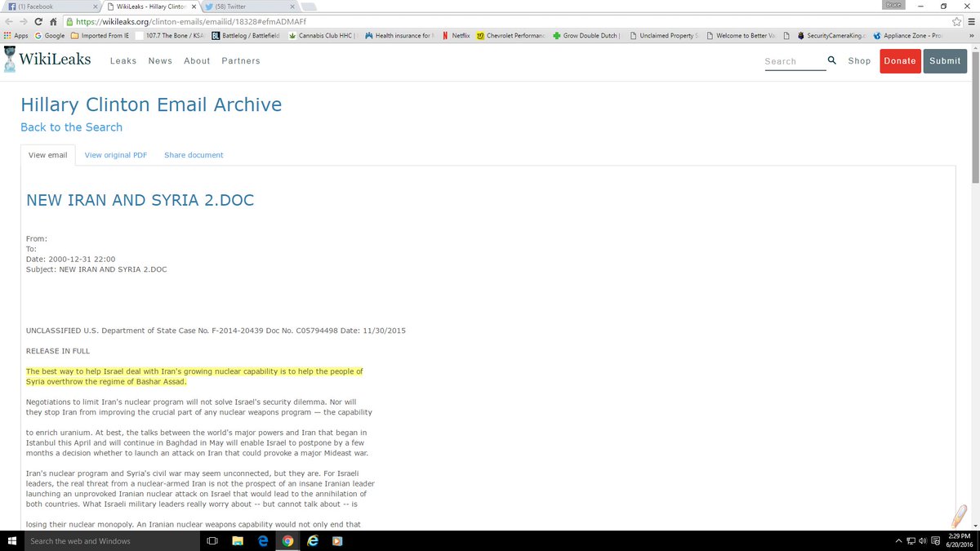Click the WikiLeaks hourglass logo
Viewport: 980px width, 551px height.
coord(9,60)
